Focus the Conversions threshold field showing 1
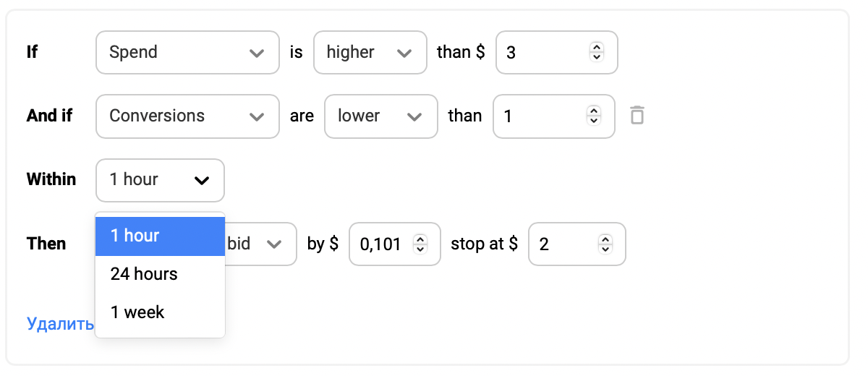Viewport: 868px width, 376px height. 553,116
